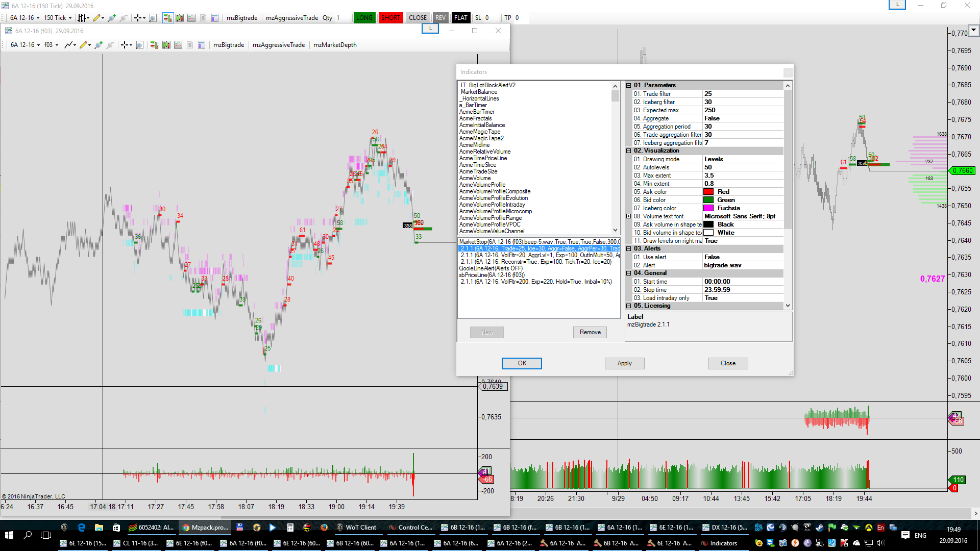This screenshot has width=980, height=551.
Task: Open chart Properties icon in f03 toolbar
Action: (x=202, y=45)
